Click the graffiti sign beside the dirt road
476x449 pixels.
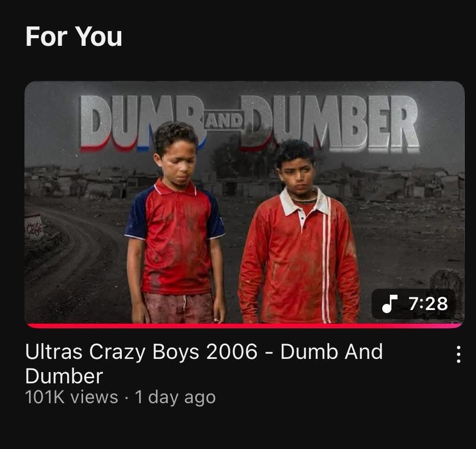(x=33, y=228)
